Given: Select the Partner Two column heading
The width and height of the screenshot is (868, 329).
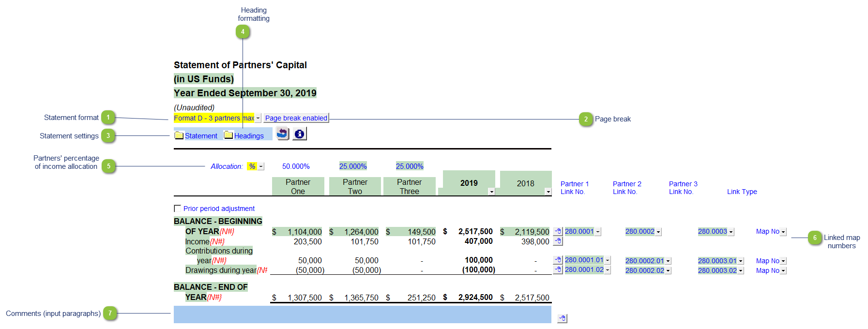Looking at the screenshot, I should click(x=355, y=186).
